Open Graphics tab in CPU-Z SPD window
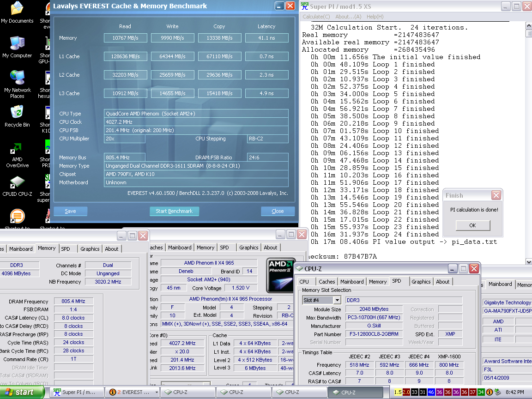The image size is (532, 399). (x=421, y=282)
